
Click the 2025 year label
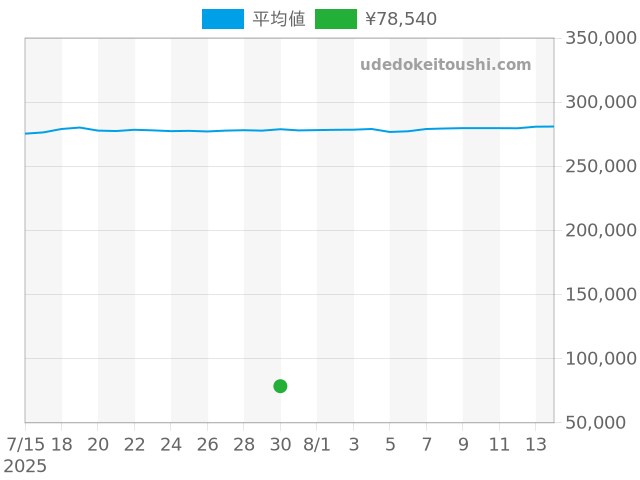pos(25,466)
